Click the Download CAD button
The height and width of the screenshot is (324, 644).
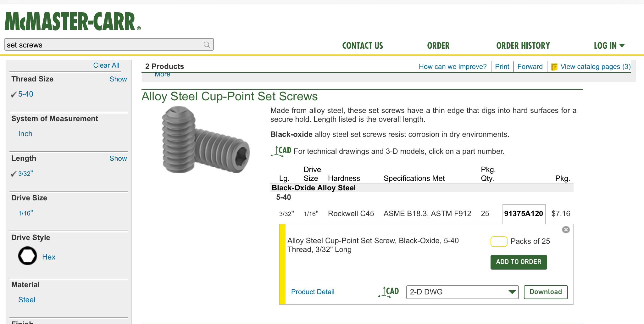[x=546, y=292]
